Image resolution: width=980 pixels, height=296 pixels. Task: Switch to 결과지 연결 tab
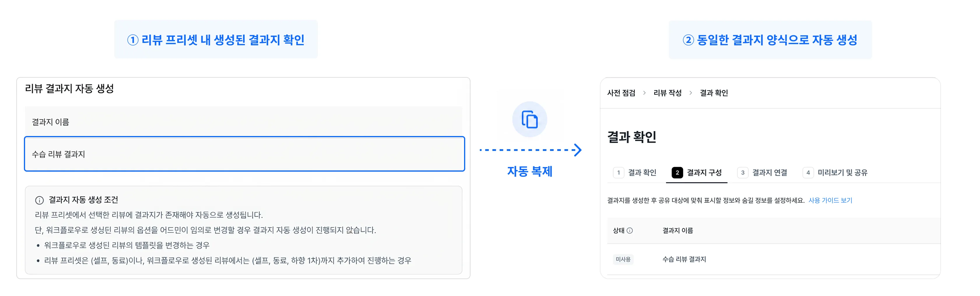(762, 173)
